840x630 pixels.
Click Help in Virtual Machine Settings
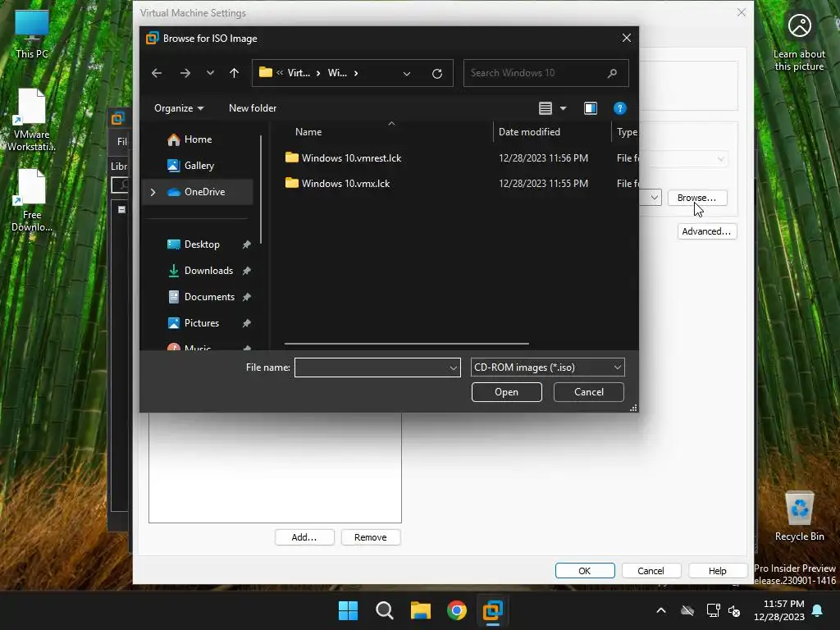coord(717,571)
